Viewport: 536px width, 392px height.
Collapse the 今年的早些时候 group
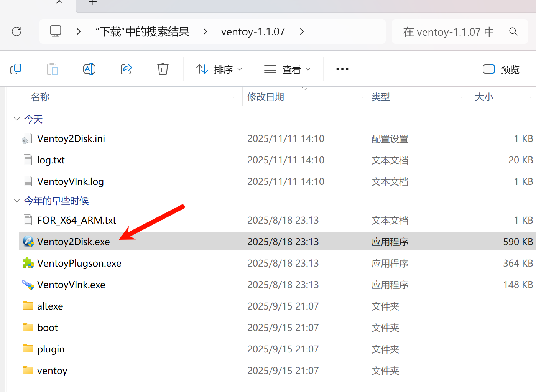pos(17,201)
